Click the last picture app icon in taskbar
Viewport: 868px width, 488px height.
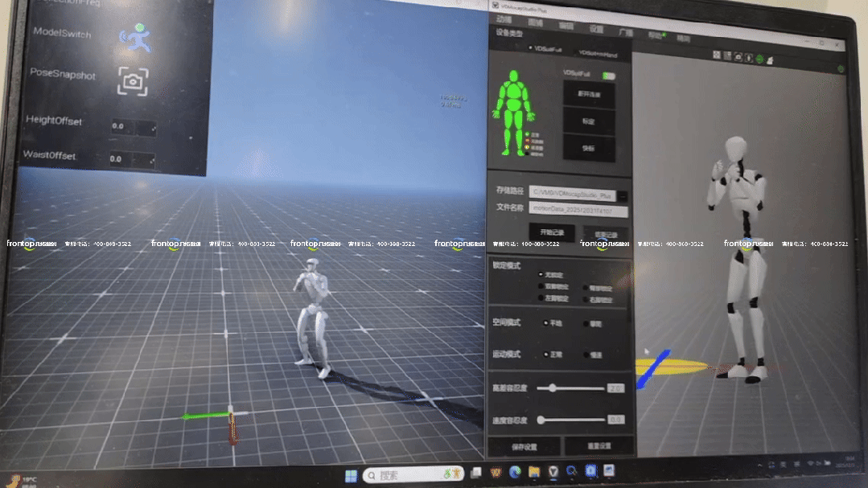(609, 470)
